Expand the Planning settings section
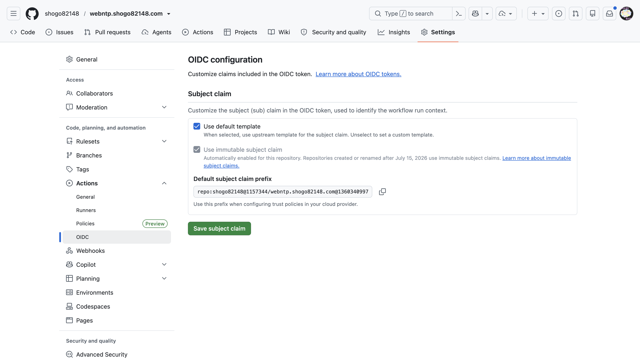 point(164,279)
